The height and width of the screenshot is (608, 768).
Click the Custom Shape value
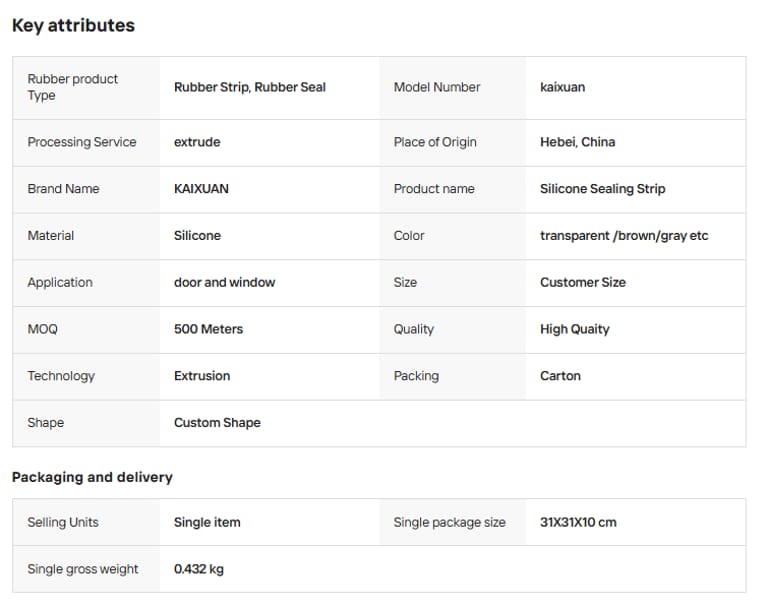217,423
